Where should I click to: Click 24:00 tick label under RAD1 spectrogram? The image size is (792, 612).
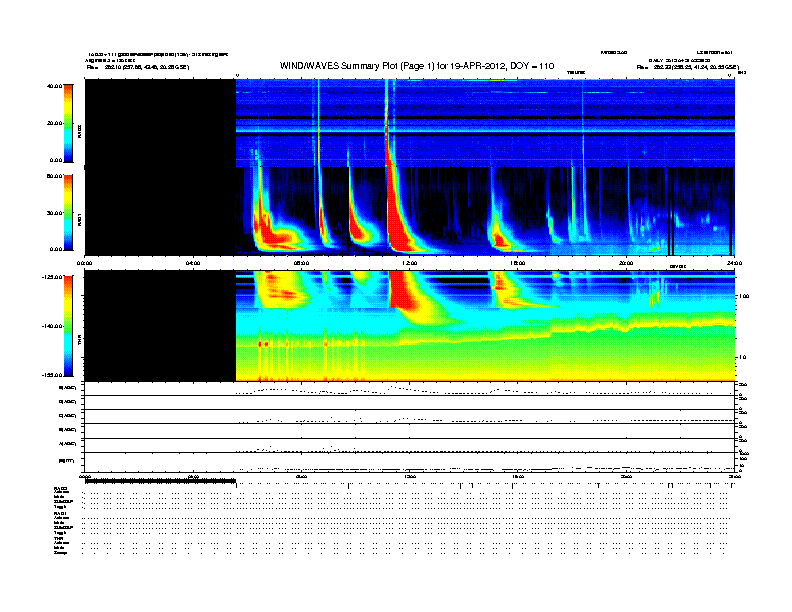click(x=733, y=263)
